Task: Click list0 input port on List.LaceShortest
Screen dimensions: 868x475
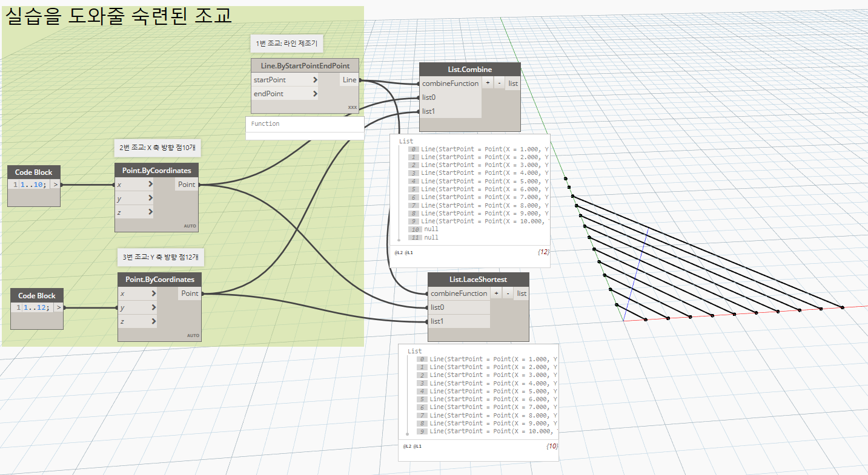Action: (x=459, y=307)
